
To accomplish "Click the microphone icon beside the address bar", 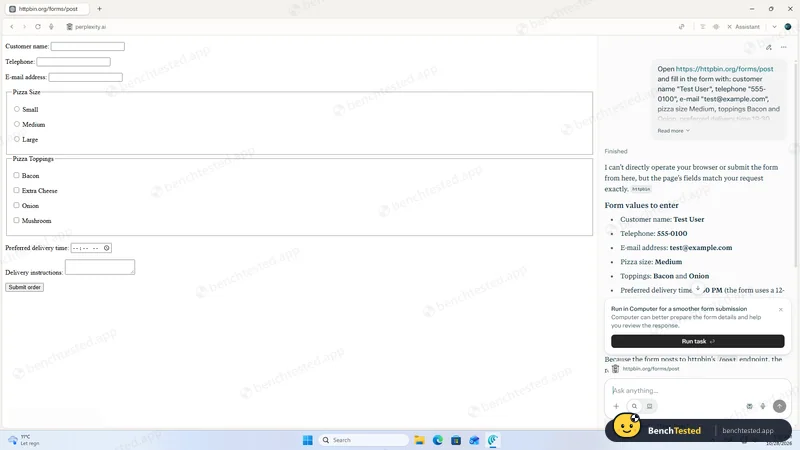I will 51,27.
